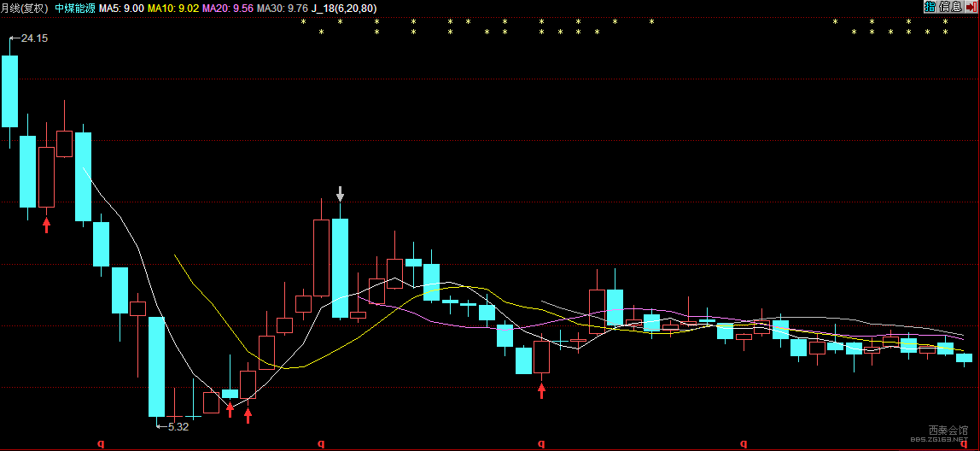Open the J_18(6,20,80) parameter label
This screenshot has height=451, width=980.
[344, 9]
